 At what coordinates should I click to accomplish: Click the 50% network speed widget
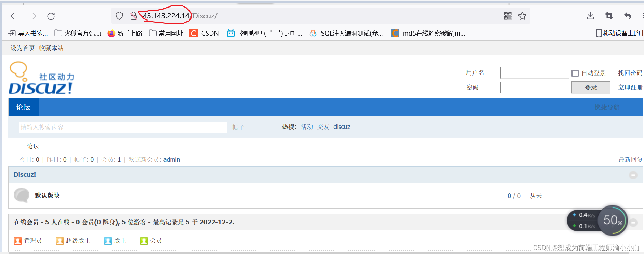click(x=613, y=220)
